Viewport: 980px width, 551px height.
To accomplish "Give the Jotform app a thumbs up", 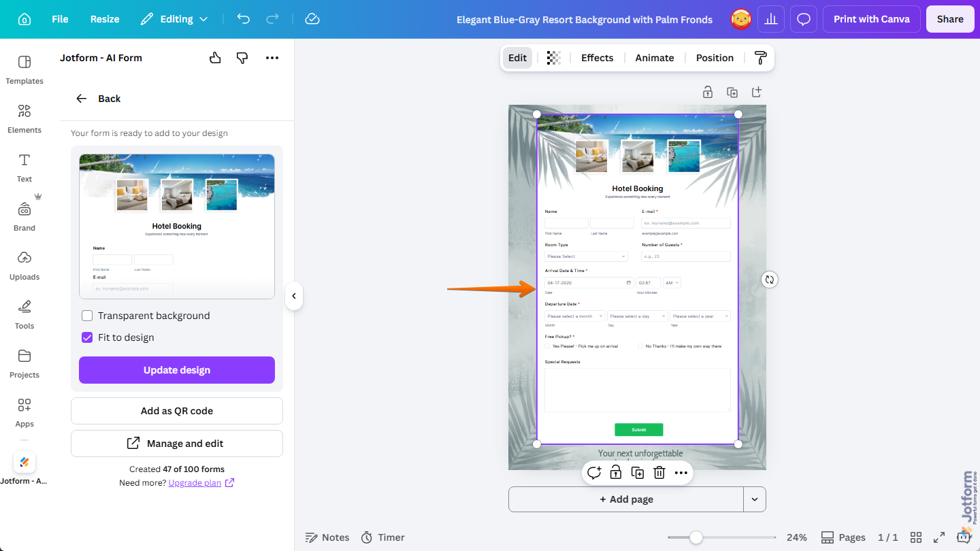I will [215, 58].
